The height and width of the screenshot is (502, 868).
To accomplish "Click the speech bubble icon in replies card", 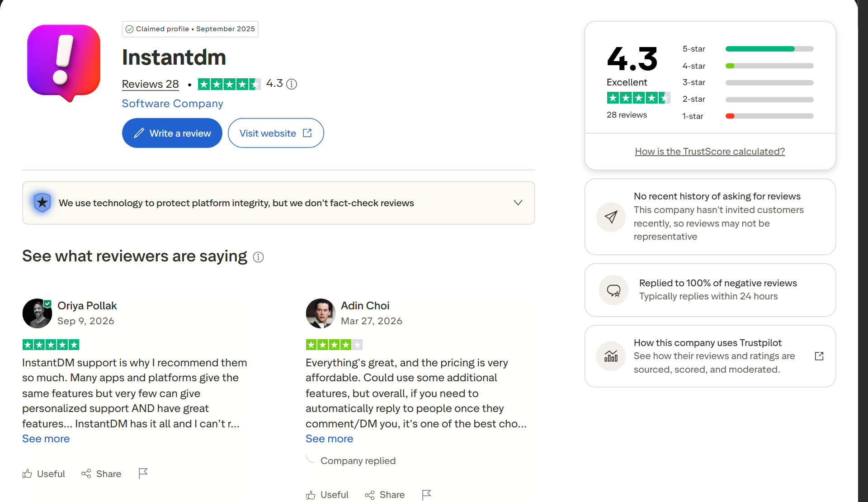I will [x=613, y=290].
